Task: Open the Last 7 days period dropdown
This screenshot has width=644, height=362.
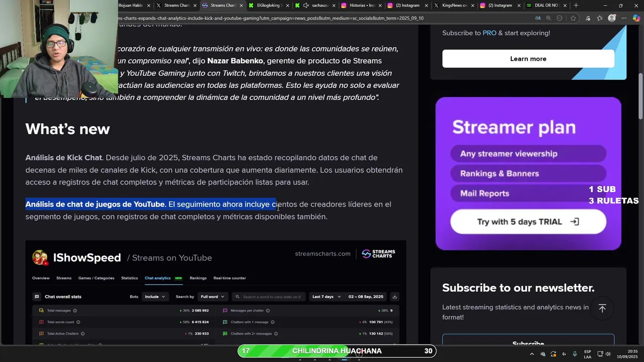Action: tap(326, 297)
